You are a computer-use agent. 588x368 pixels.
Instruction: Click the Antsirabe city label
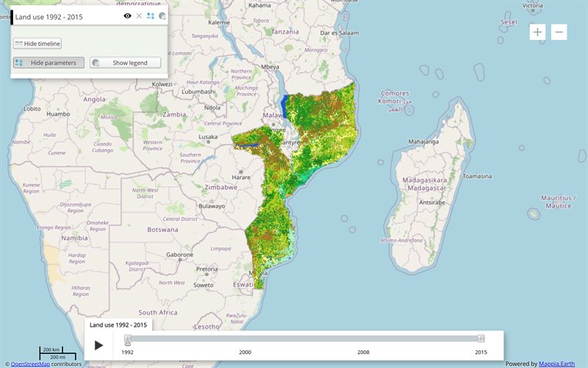point(432,202)
